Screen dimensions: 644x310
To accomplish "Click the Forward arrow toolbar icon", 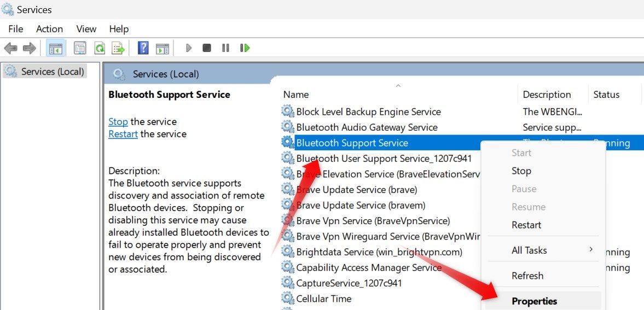I will pos(29,48).
